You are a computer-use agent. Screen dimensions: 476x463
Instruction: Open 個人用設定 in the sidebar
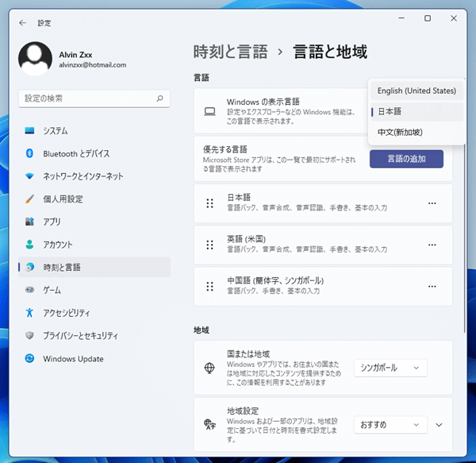pyautogui.click(x=94, y=199)
